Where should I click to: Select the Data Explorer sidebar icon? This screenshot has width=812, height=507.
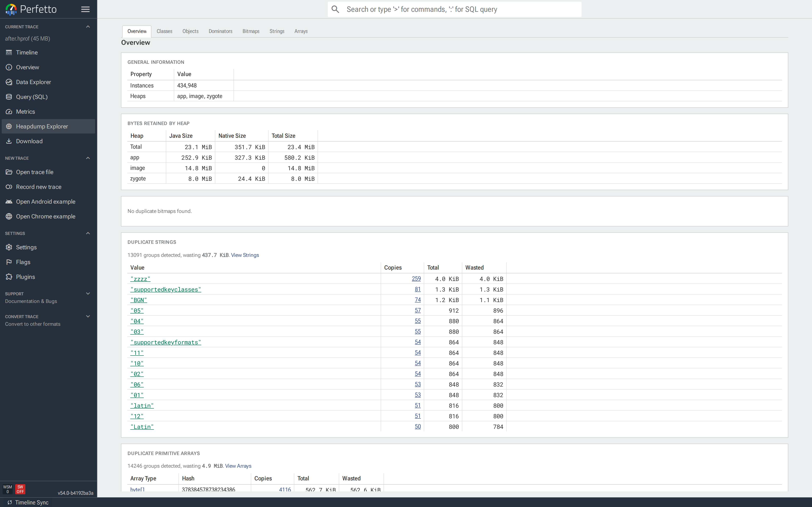pyautogui.click(x=9, y=82)
